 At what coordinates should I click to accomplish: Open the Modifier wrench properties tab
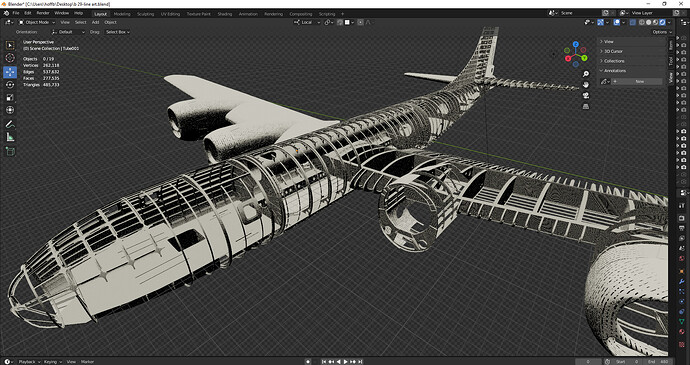[x=683, y=281]
